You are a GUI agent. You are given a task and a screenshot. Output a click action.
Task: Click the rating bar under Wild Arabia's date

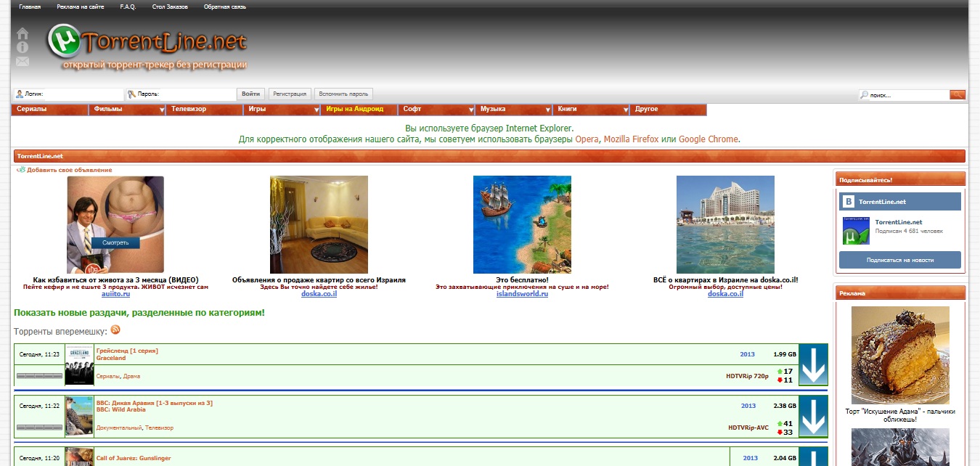pos(40,428)
